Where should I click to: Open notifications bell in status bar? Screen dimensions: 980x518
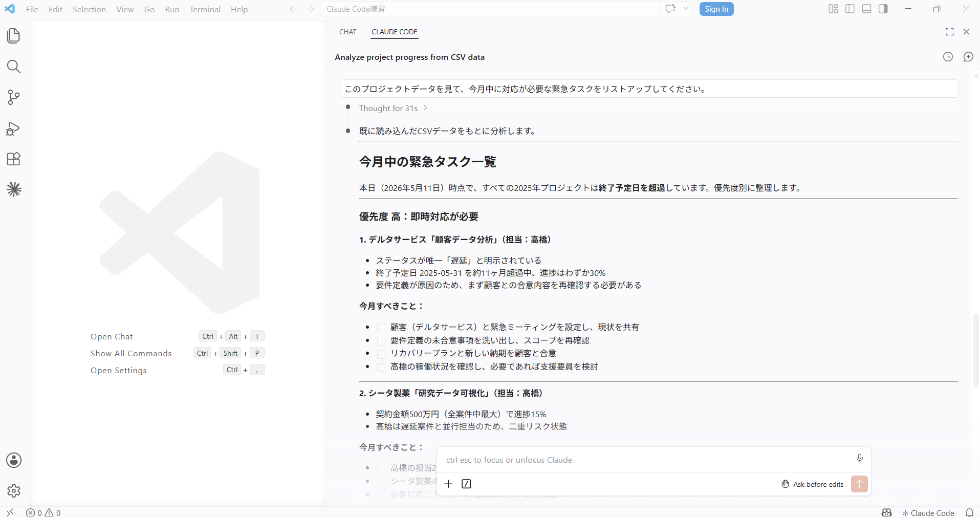[x=969, y=512]
